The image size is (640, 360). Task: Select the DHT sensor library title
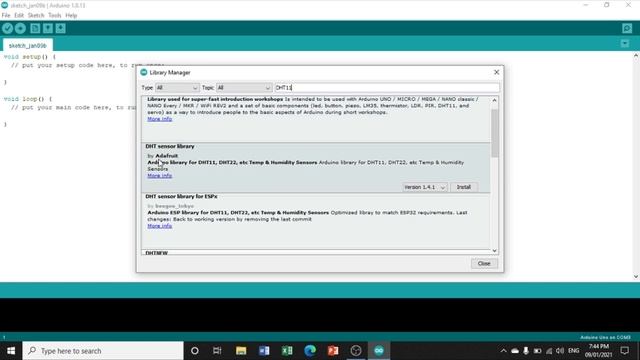pos(170,146)
